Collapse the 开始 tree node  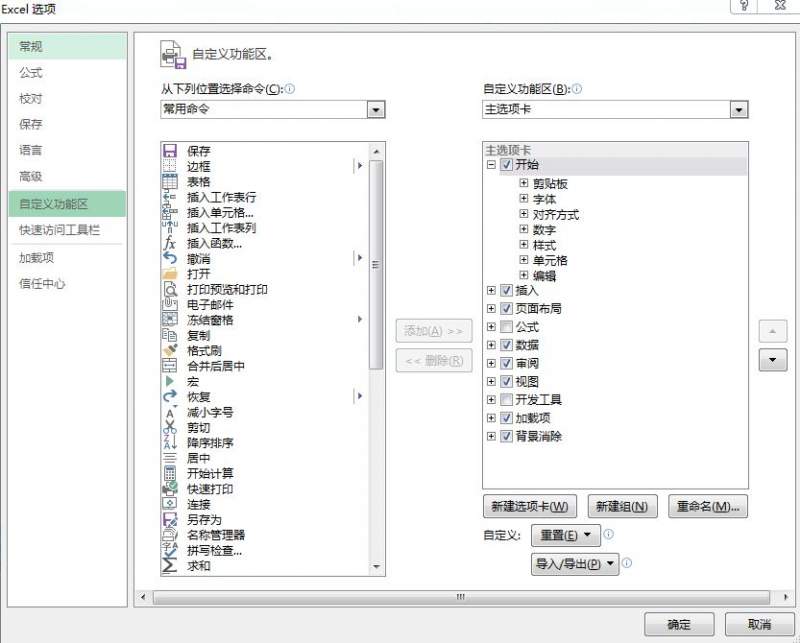[x=491, y=164]
